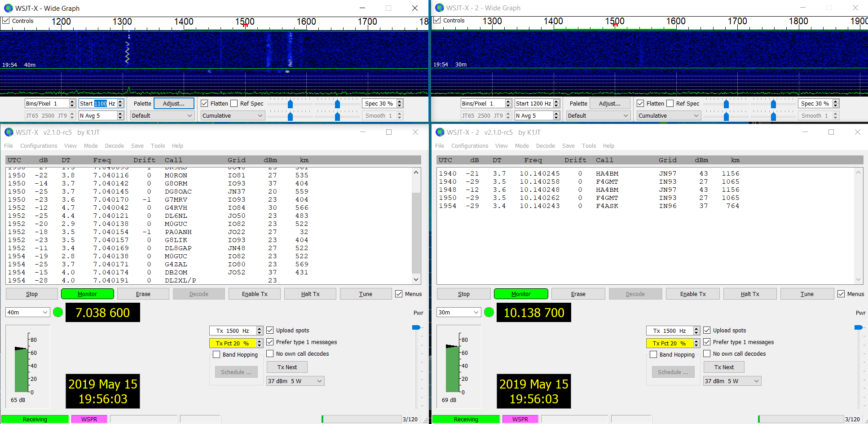Open the 40m band dropdown
Viewport: 868px width, 424px height.
pyautogui.click(x=27, y=312)
